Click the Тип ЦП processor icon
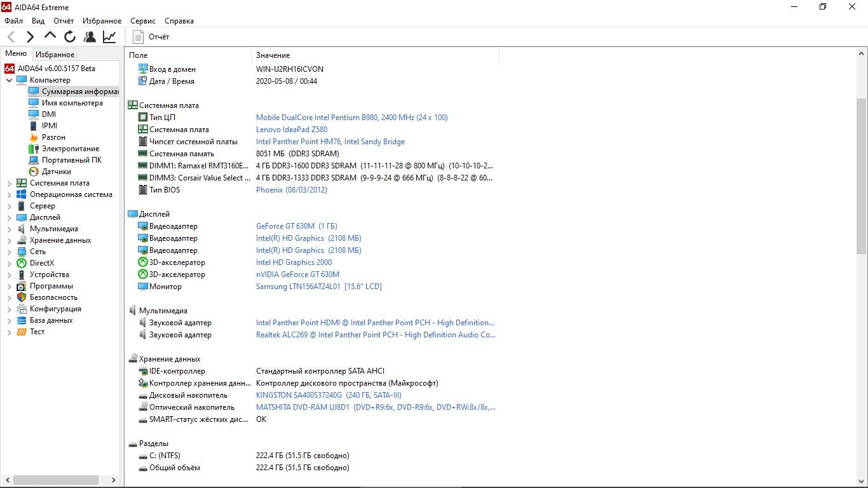 coord(143,118)
